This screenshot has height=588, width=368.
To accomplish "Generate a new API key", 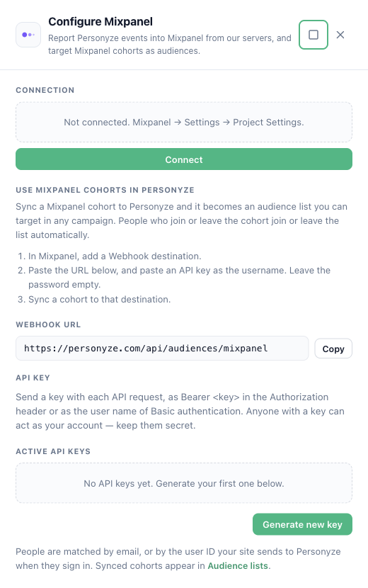I will coord(302,524).
